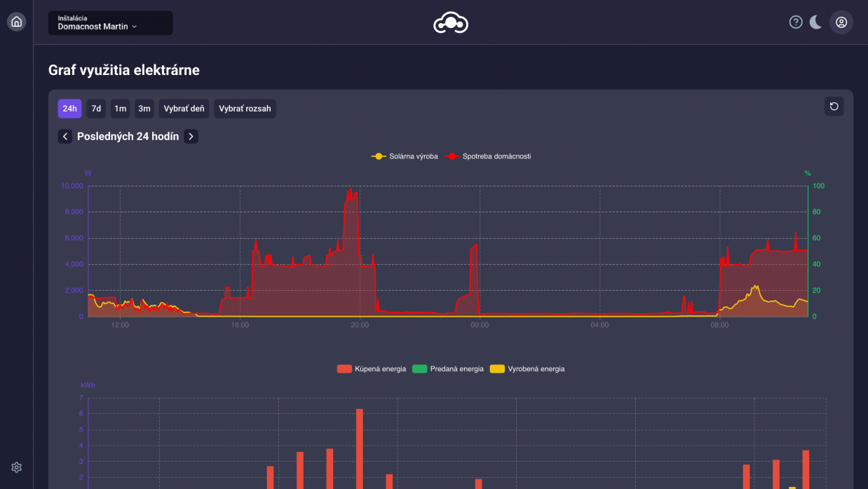
Task: Switch to the 7d time range
Action: pos(96,109)
